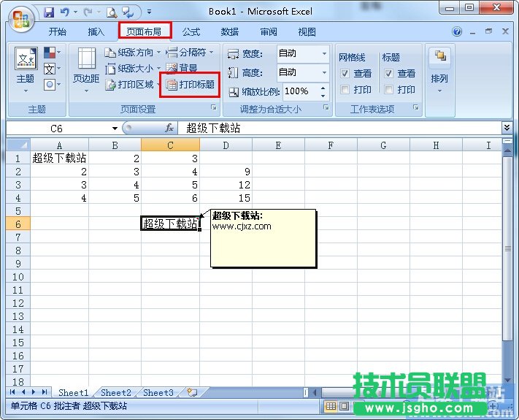Open the Sheet2 tab

point(116,392)
